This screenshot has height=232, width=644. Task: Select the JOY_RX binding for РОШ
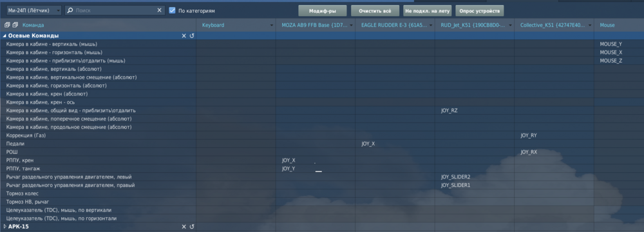[529, 152]
